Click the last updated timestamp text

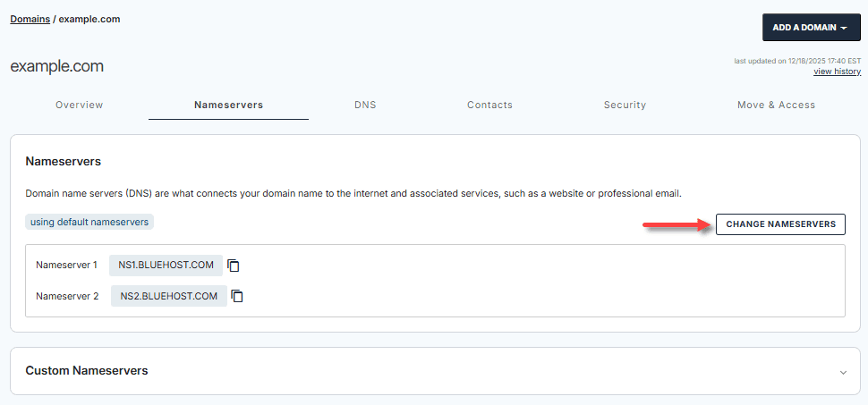(x=796, y=61)
